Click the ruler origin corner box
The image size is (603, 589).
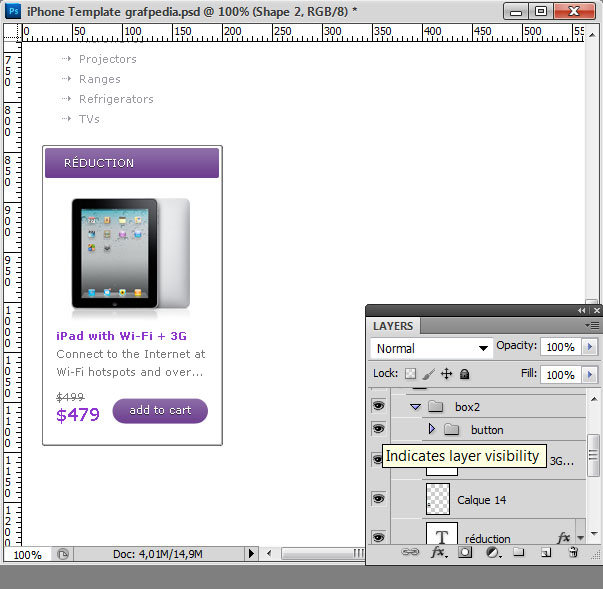pos(12,32)
